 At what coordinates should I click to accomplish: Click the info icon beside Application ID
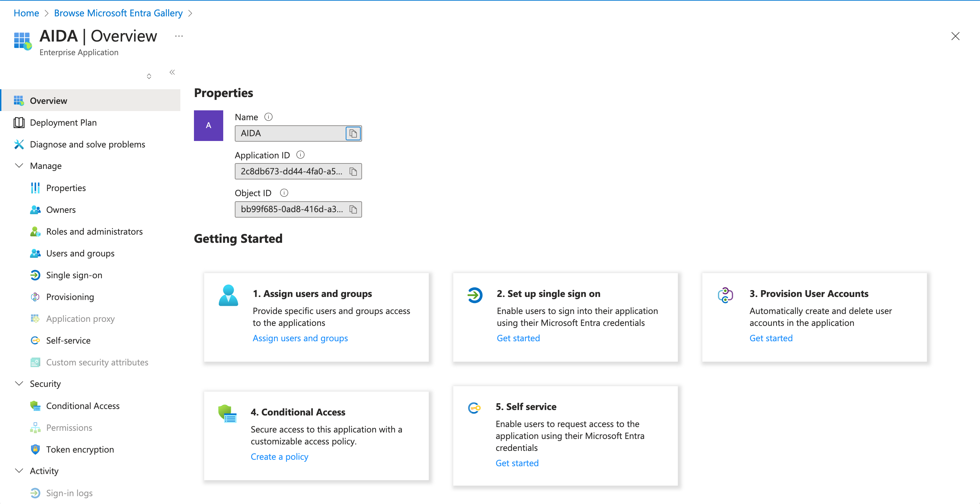[x=300, y=155]
